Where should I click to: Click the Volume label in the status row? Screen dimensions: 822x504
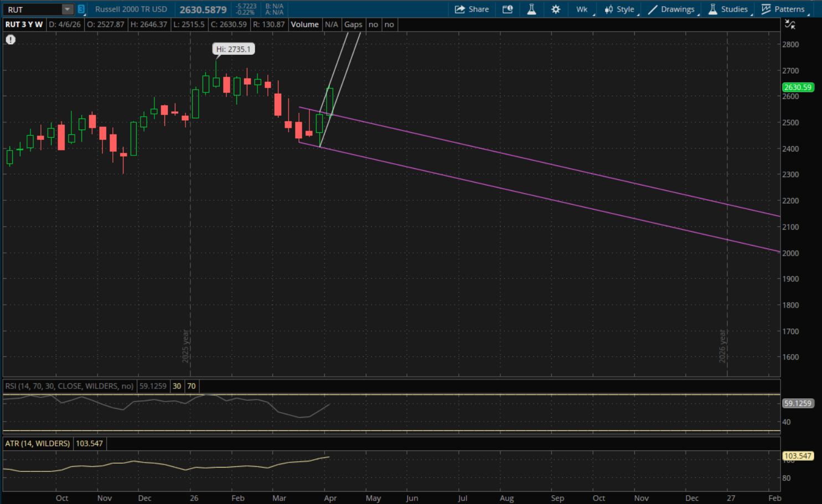[304, 24]
